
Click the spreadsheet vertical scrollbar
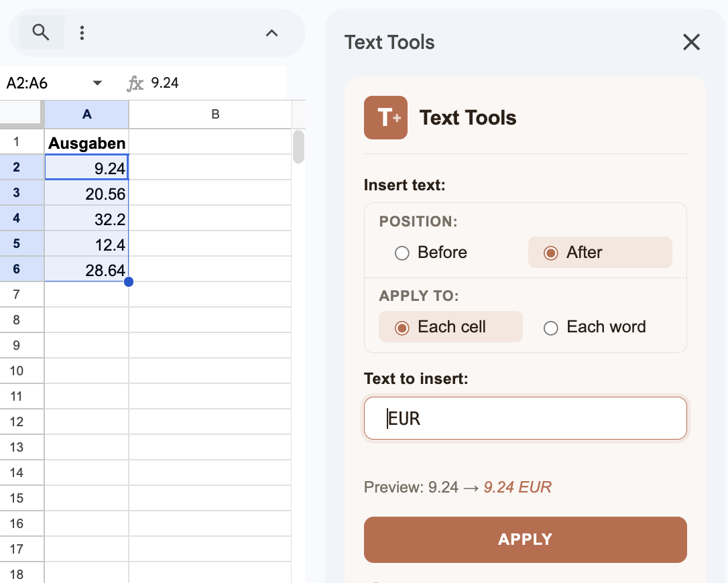click(x=298, y=147)
